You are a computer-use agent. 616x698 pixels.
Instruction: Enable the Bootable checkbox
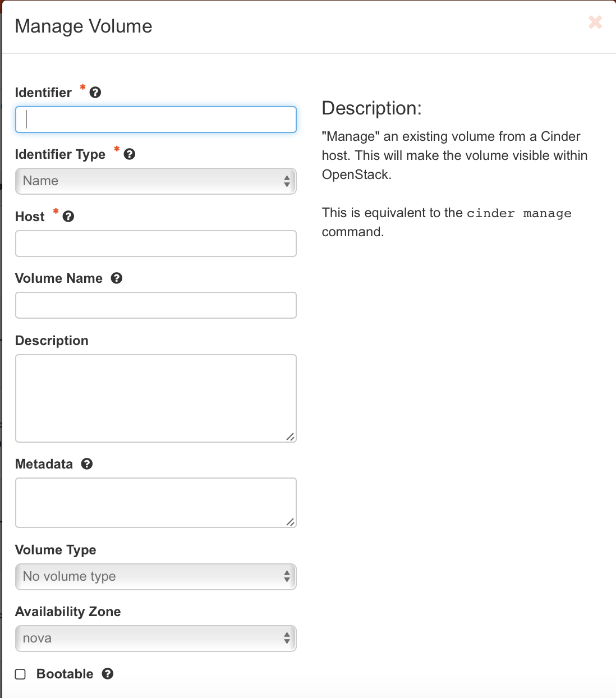point(21,674)
